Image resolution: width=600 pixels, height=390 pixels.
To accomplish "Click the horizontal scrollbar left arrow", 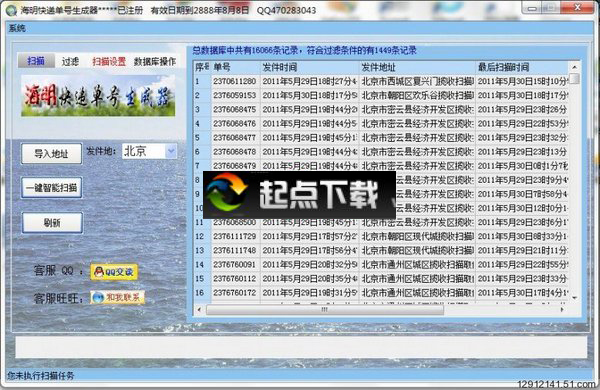I will [x=199, y=309].
